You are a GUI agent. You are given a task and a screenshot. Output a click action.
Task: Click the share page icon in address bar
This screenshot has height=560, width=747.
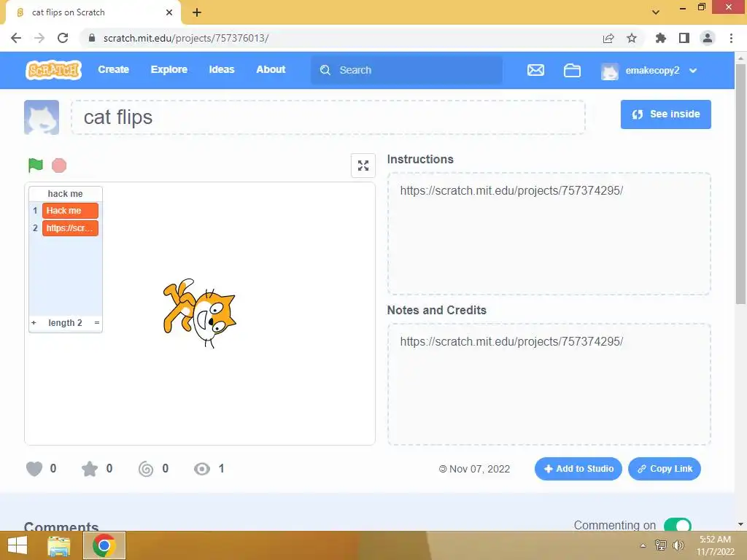coord(608,38)
